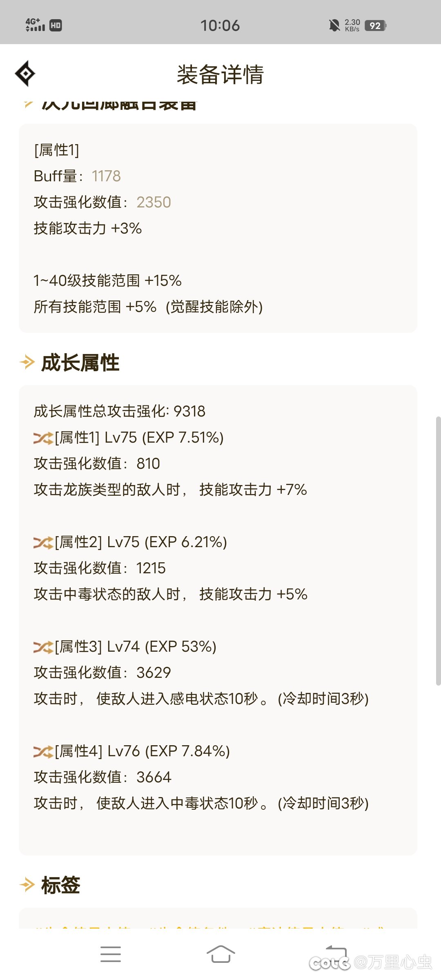Tap the 装备详情 page title

tap(220, 74)
